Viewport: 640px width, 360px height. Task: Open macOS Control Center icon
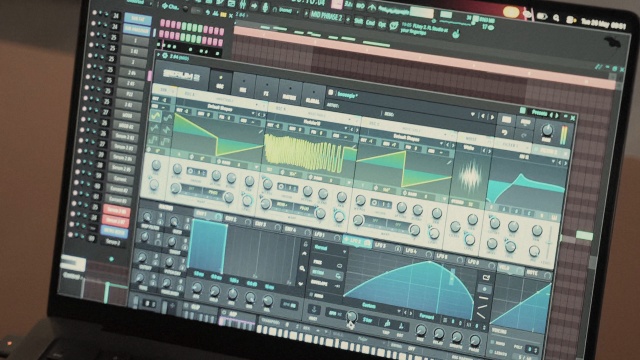tap(570, 19)
